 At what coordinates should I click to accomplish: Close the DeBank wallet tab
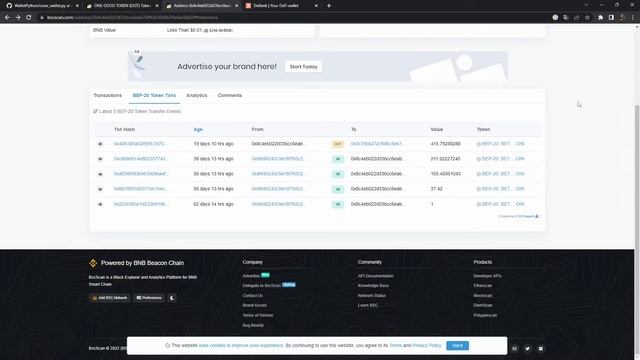[x=316, y=6]
